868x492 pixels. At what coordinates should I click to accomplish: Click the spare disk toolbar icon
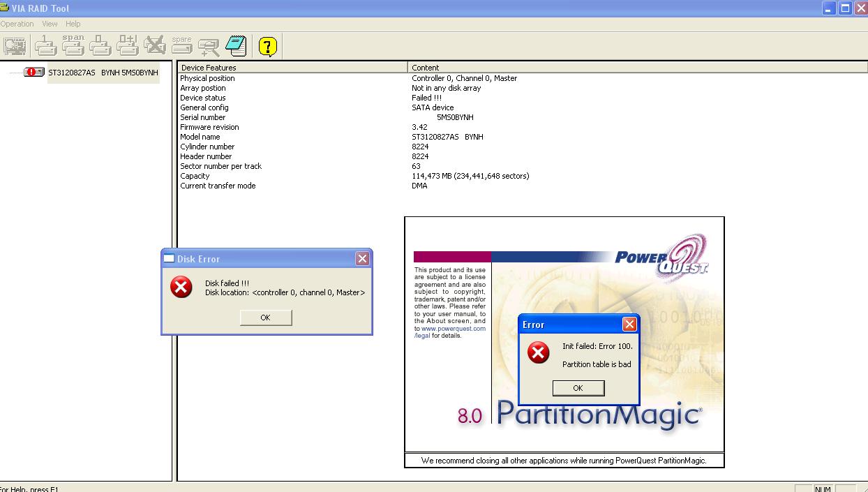click(181, 46)
